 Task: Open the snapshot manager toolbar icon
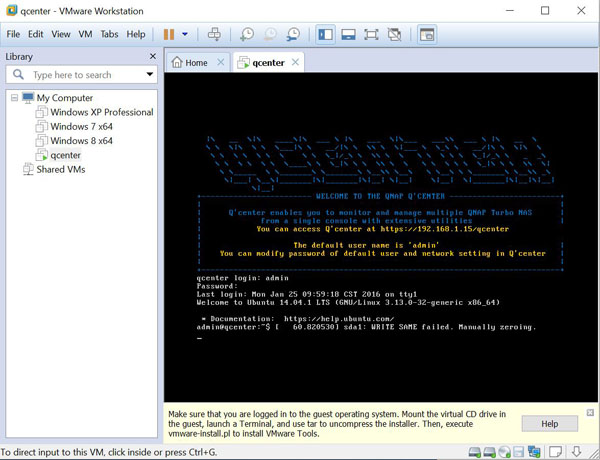coord(293,34)
